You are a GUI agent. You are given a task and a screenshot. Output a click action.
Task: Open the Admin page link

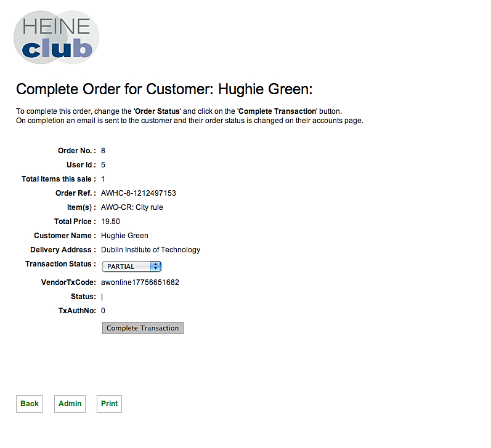[x=70, y=404]
